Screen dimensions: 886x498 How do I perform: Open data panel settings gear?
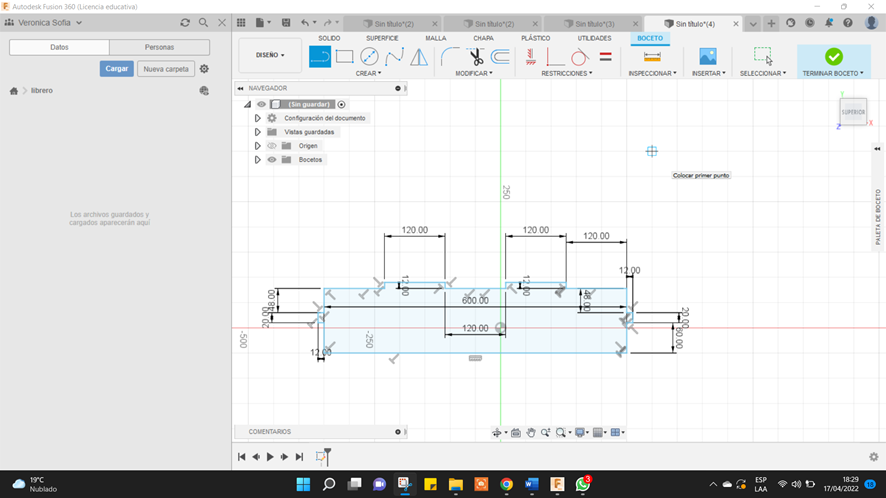pyautogui.click(x=204, y=68)
